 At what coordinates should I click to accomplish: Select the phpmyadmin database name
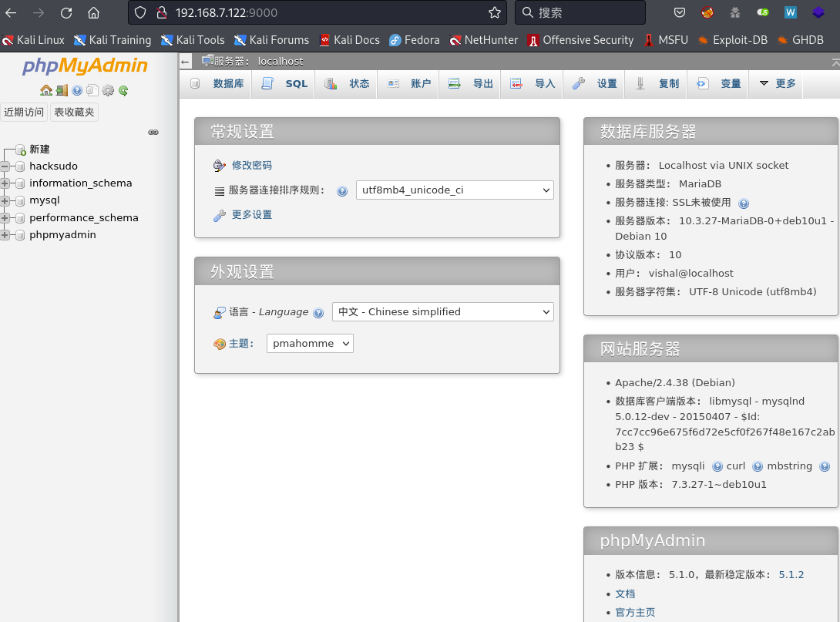(x=62, y=234)
